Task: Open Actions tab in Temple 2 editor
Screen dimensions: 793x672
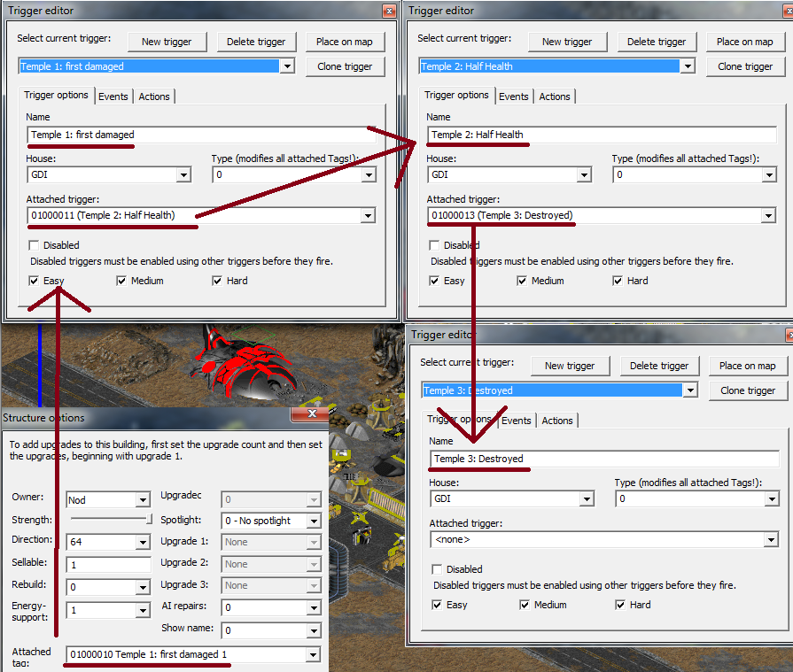Action: pyautogui.click(x=555, y=97)
